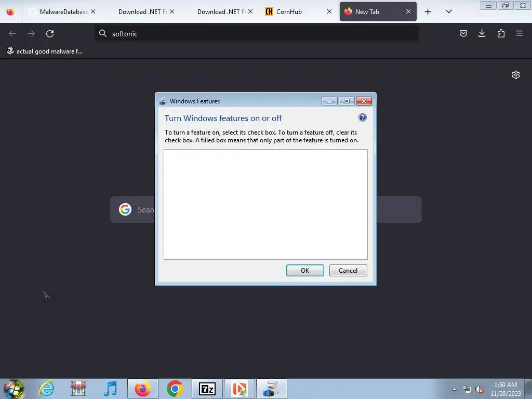Open the pinned shelf icon beside Internet Explorer
This screenshot has height=399, width=532.
(x=78, y=389)
